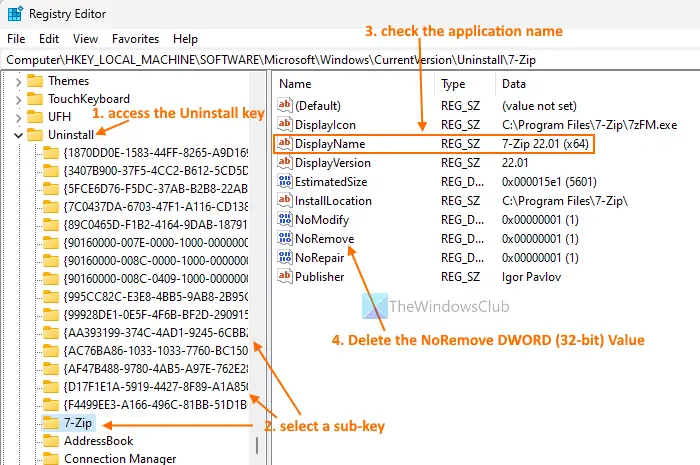Open the Help menu
The image size is (700, 465).
pyautogui.click(x=185, y=39)
